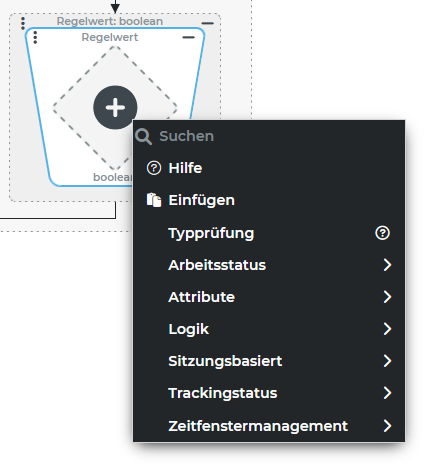Select the Typprüfung menu item
The height and width of the screenshot is (467, 433).
269,233
